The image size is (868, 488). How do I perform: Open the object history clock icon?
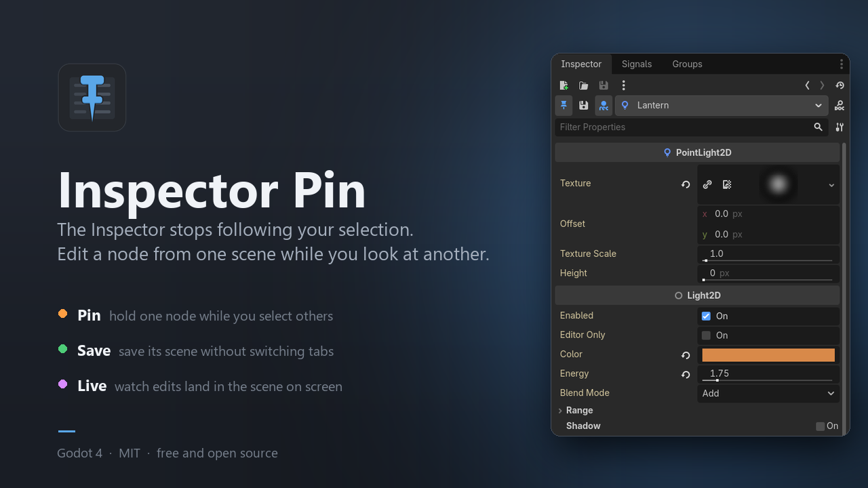[x=840, y=85]
